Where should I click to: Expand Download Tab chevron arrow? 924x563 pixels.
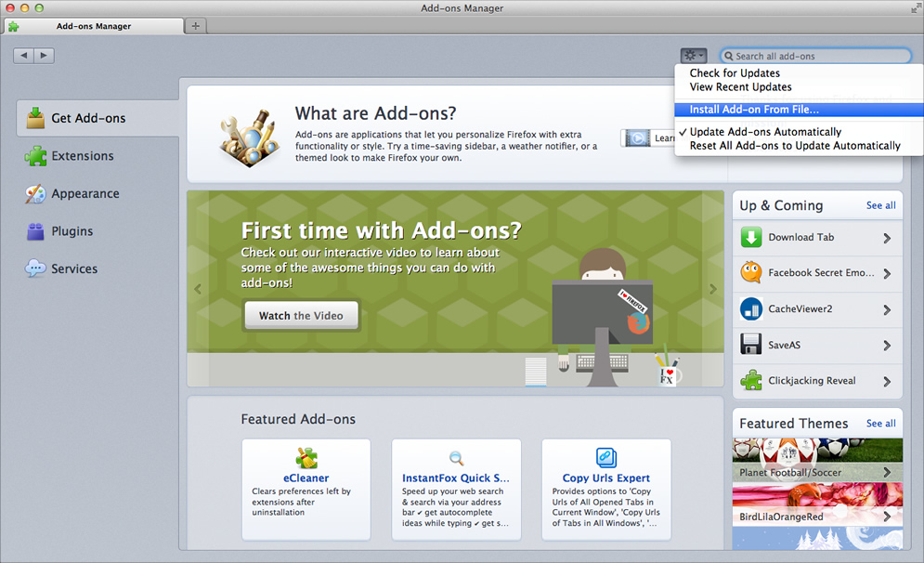tap(888, 238)
